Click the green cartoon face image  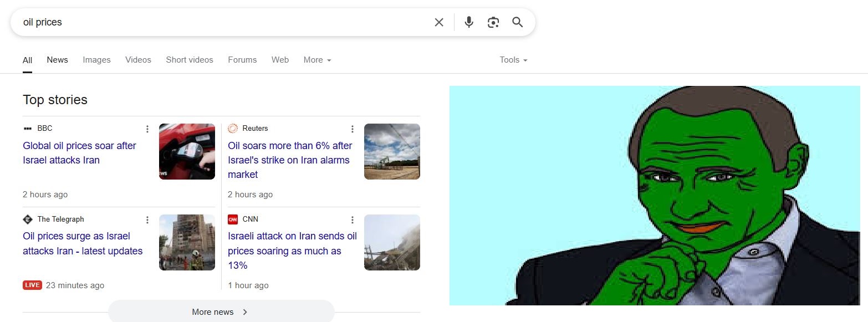655,195
